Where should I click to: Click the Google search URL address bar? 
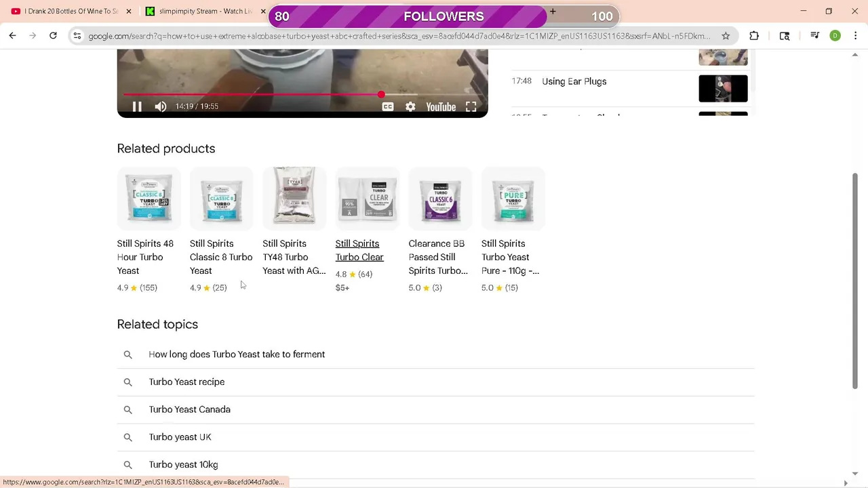(399, 36)
